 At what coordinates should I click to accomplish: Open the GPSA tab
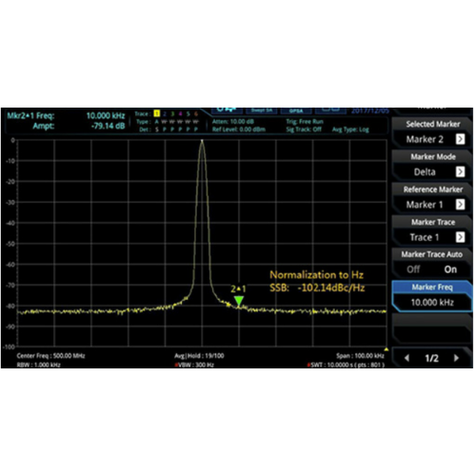(296, 110)
